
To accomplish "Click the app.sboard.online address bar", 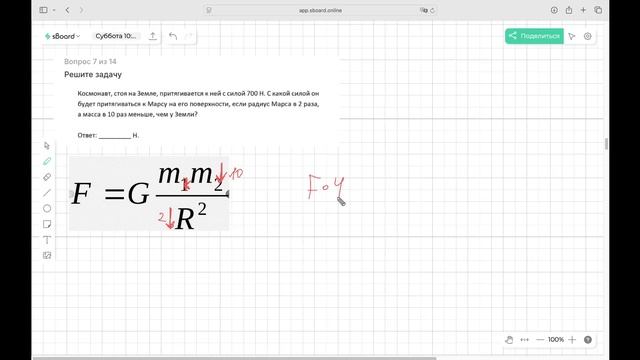I will (x=320, y=10).
